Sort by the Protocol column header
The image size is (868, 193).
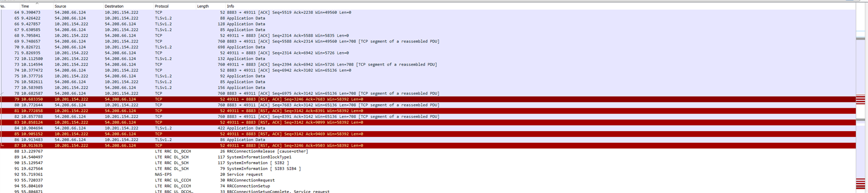174,6
